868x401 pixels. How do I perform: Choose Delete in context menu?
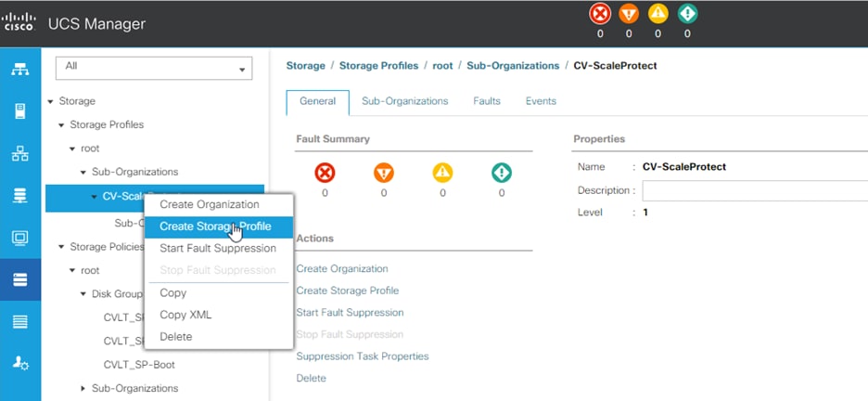coord(218,336)
